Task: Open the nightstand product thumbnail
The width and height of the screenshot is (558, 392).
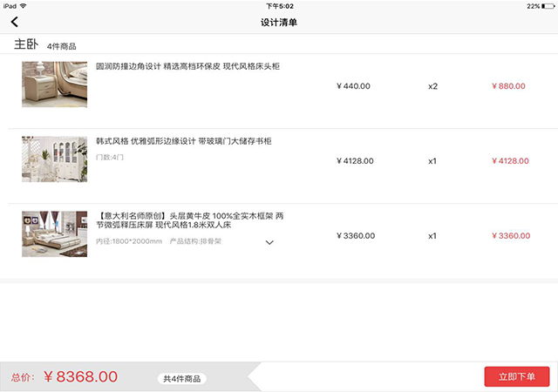Action: [54, 84]
